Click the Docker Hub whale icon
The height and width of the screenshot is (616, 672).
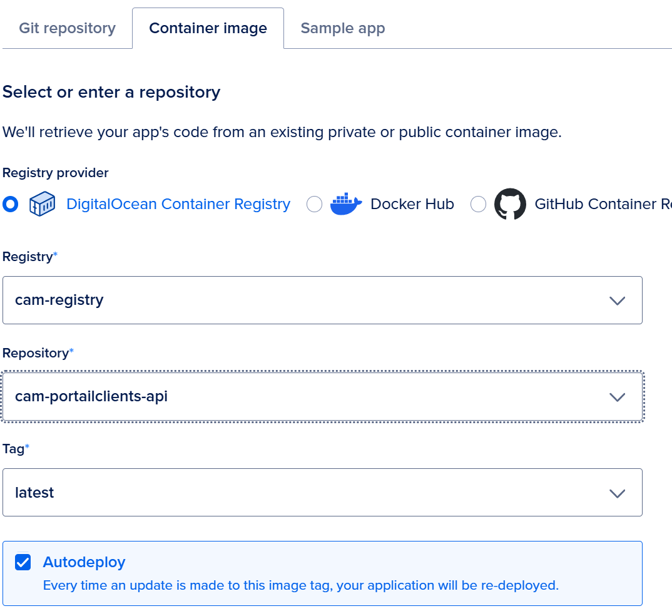(346, 204)
